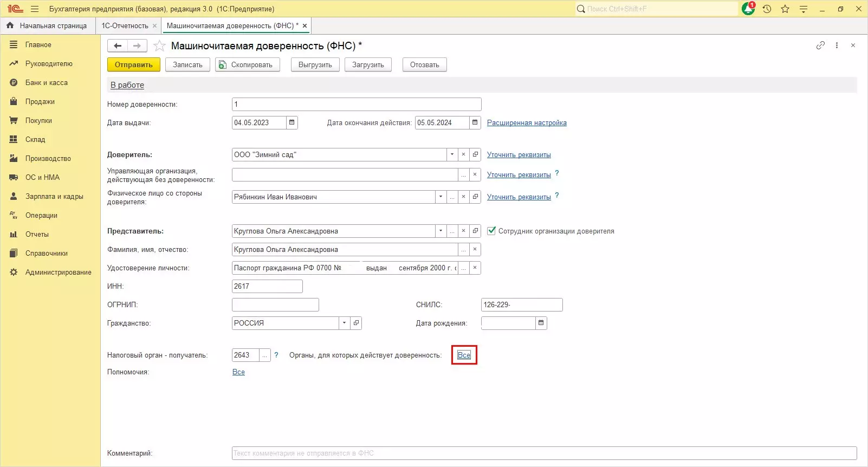This screenshot has width=868, height=467.
Task: Show help for Управляющая организация row
Action: [557, 173]
